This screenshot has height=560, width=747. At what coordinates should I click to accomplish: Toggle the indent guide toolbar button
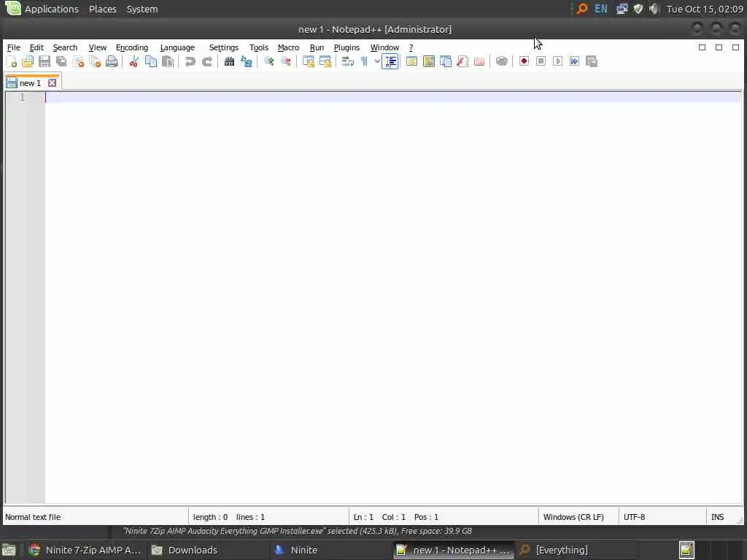pos(390,61)
